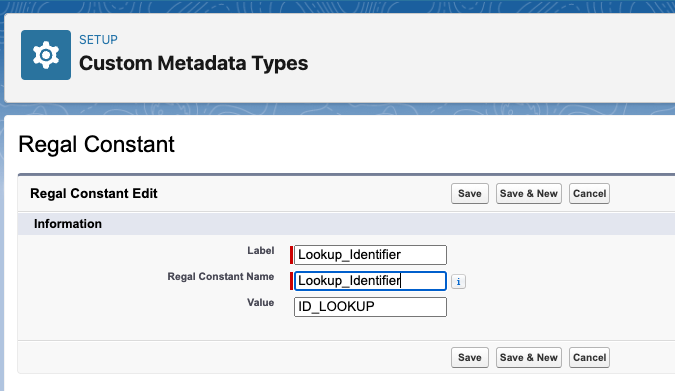Click into the Regal Constant Name field
Screen dimensions: 675x391
(x=370, y=281)
